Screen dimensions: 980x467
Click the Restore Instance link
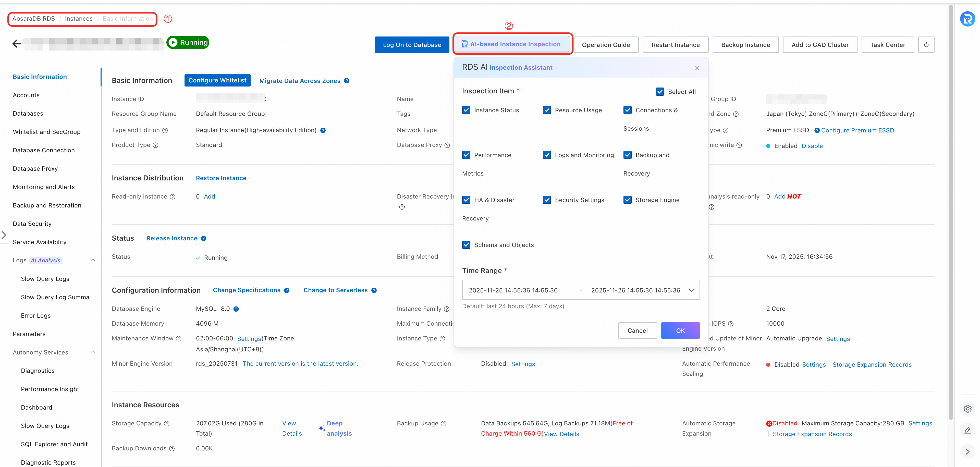coord(221,178)
